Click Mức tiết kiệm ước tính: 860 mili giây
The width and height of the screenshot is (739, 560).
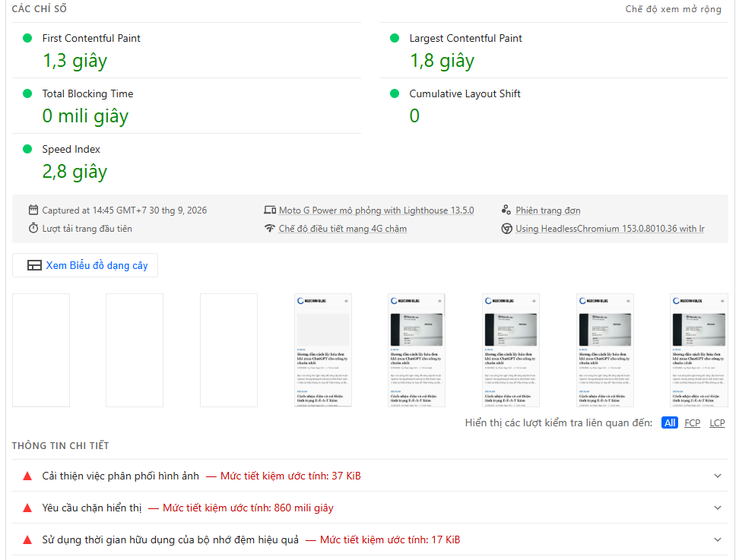[248, 508]
